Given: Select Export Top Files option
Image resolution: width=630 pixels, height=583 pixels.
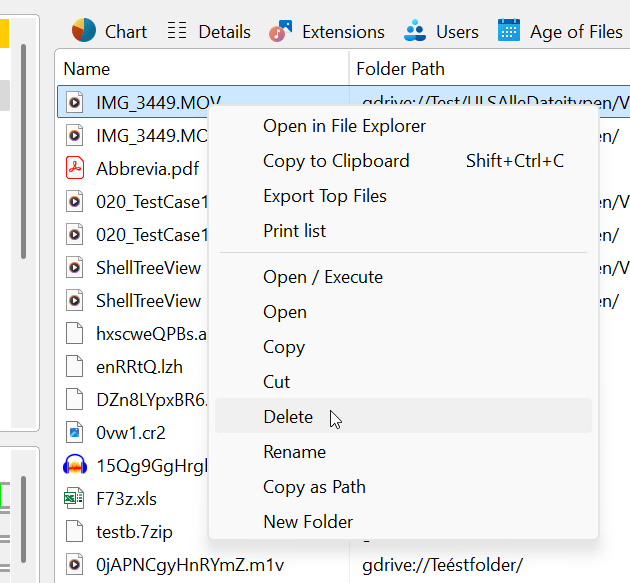Looking at the screenshot, I should pyautogui.click(x=324, y=196).
